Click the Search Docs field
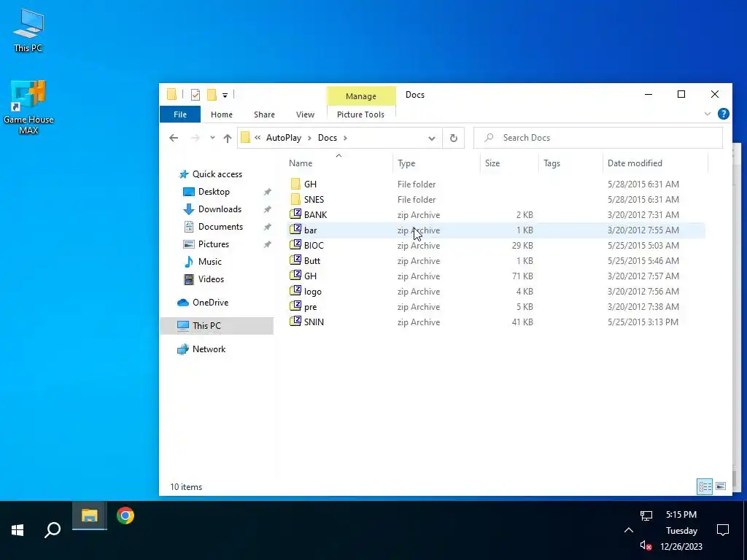The image size is (747, 560). pyautogui.click(x=598, y=138)
